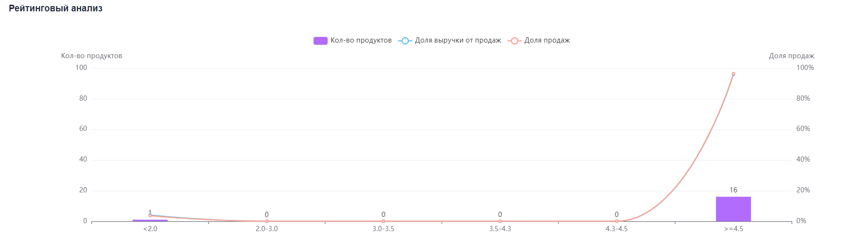Click the purple swatch in the chart legend
The width and height of the screenshot is (868, 251).
tap(320, 41)
